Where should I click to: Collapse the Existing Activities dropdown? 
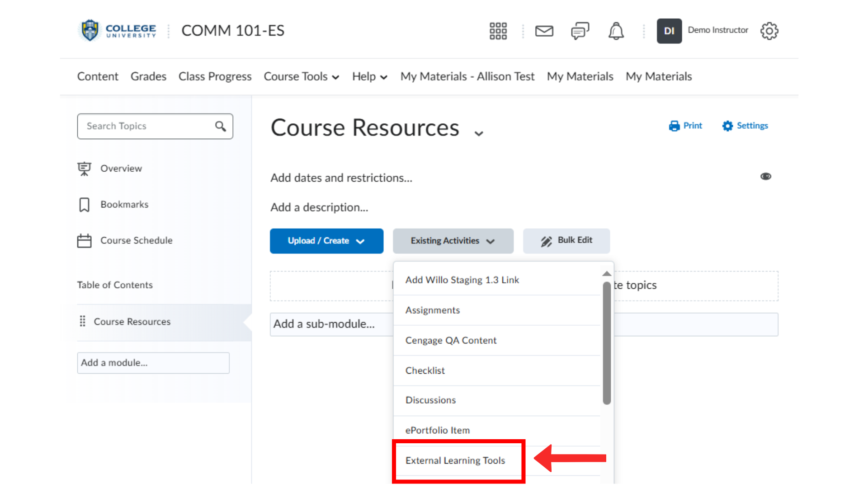coord(453,241)
